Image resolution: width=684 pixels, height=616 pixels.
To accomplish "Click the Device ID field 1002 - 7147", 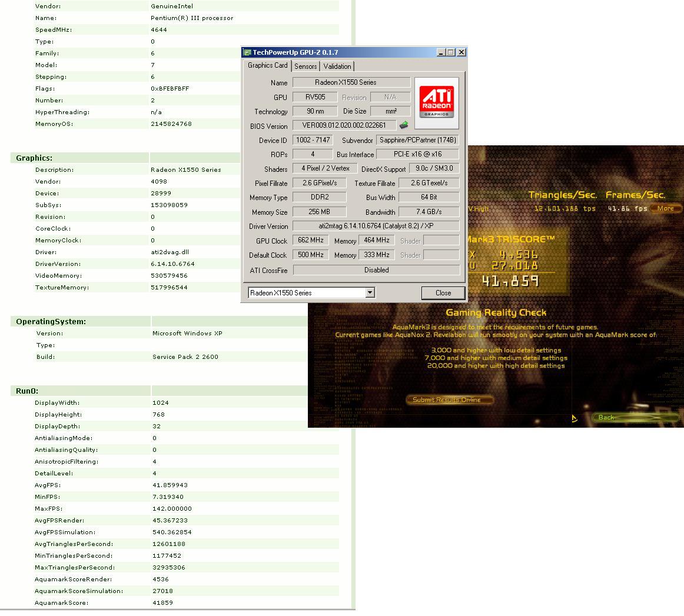I will click(313, 140).
